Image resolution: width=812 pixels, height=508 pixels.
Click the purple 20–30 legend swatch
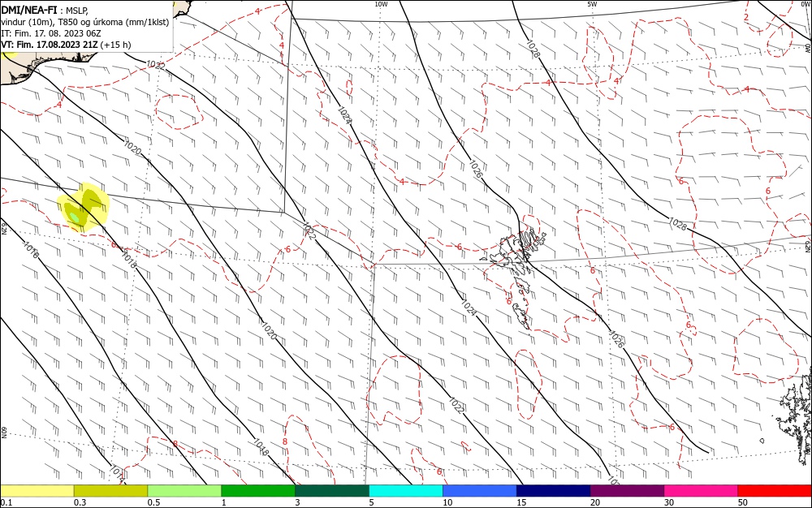[627, 491]
